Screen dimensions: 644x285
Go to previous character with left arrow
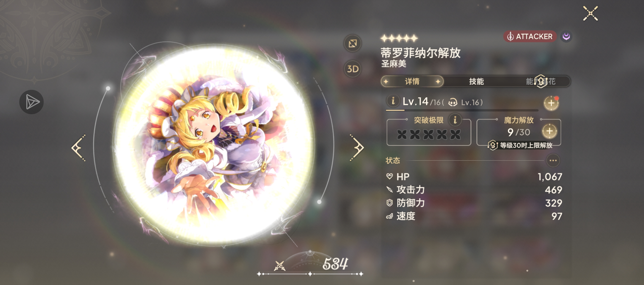click(x=79, y=148)
